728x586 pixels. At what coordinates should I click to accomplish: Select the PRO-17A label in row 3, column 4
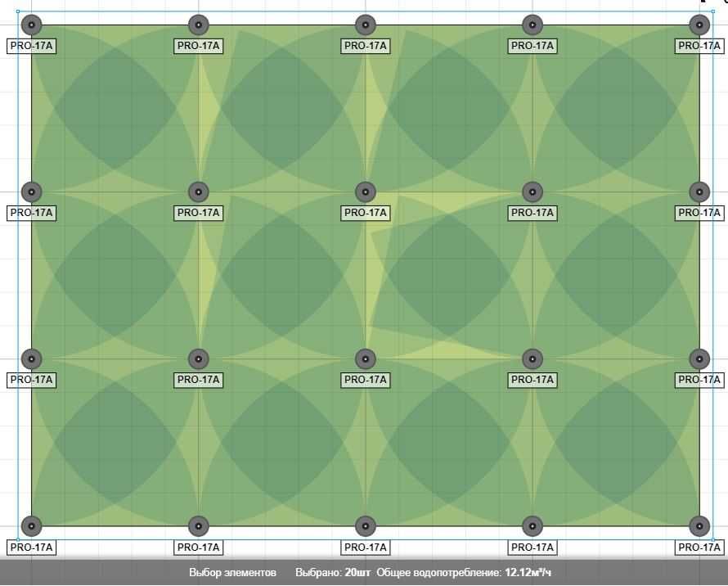pos(533,380)
